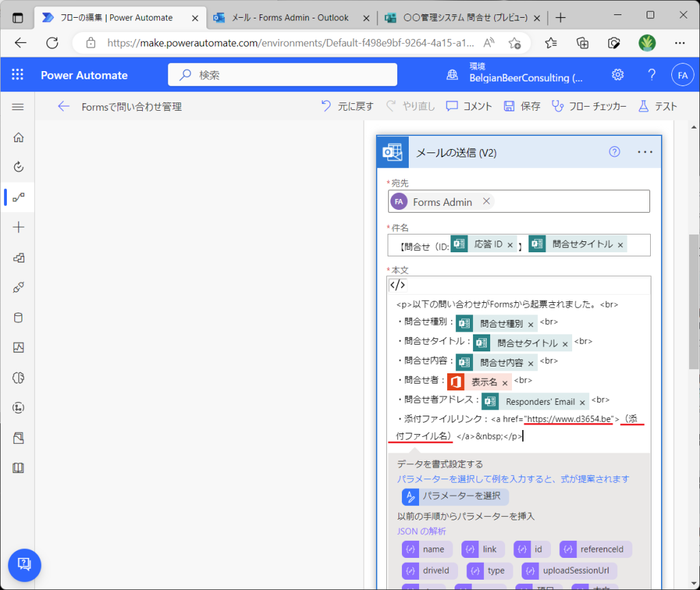
Task: Open Solutions icon in the sidebar
Action: 18,438
